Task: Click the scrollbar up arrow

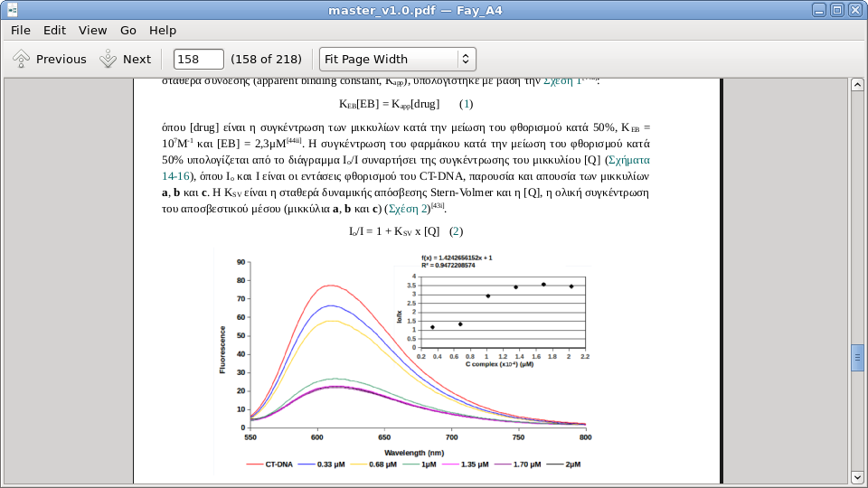Action: (857, 86)
